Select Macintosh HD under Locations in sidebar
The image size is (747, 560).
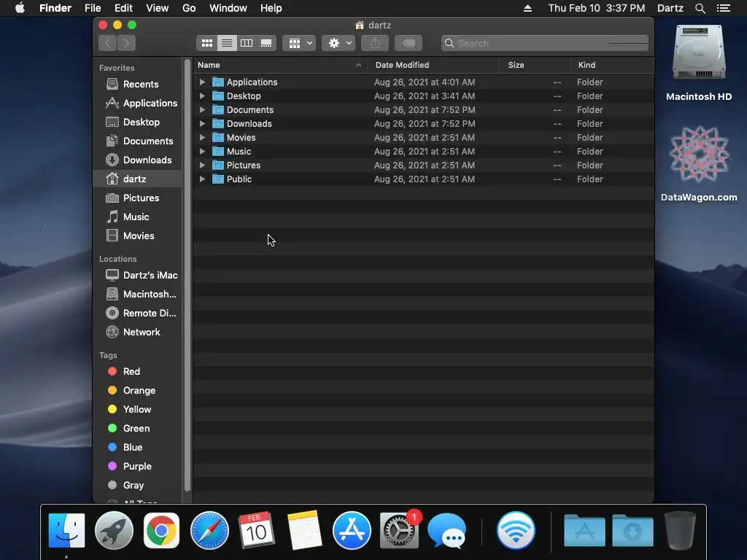[x=138, y=295]
